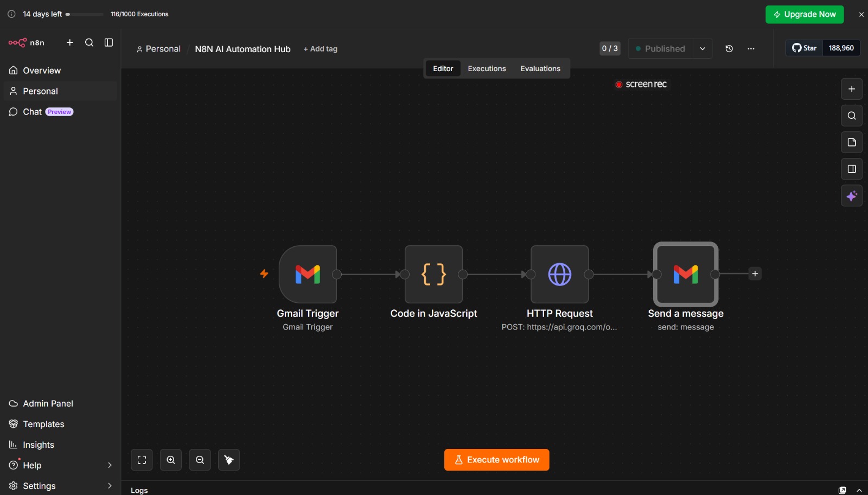The height and width of the screenshot is (495, 868).
Task: Toggle the side panel icon on right toolbar
Action: click(852, 169)
